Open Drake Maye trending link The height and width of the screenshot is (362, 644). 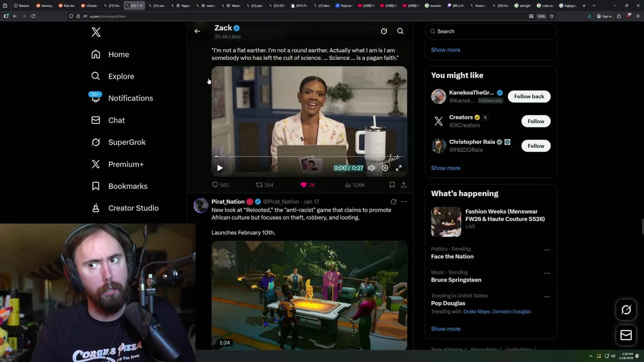[476, 312]
